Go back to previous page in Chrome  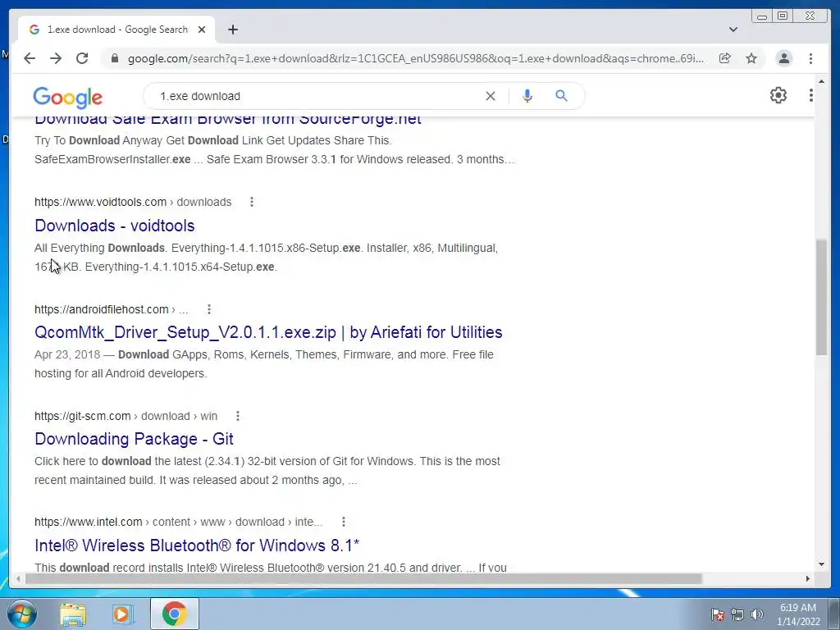tap(30, 58)
